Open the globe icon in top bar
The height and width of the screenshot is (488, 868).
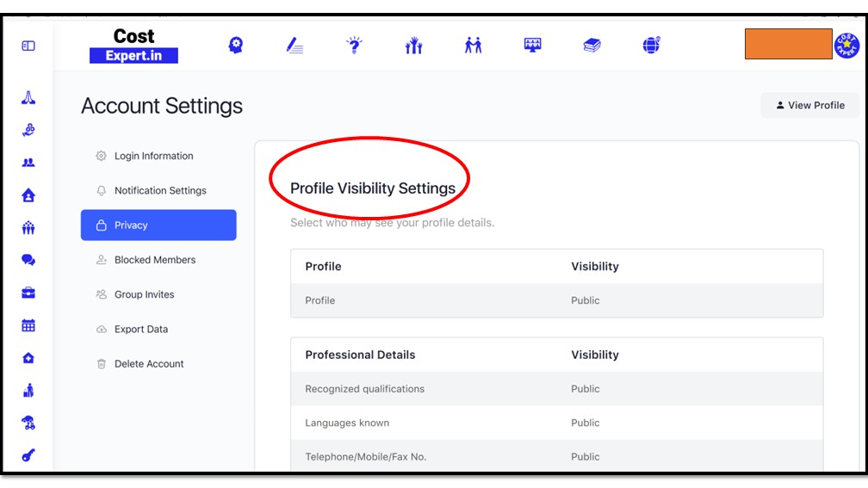pos(651,46)
